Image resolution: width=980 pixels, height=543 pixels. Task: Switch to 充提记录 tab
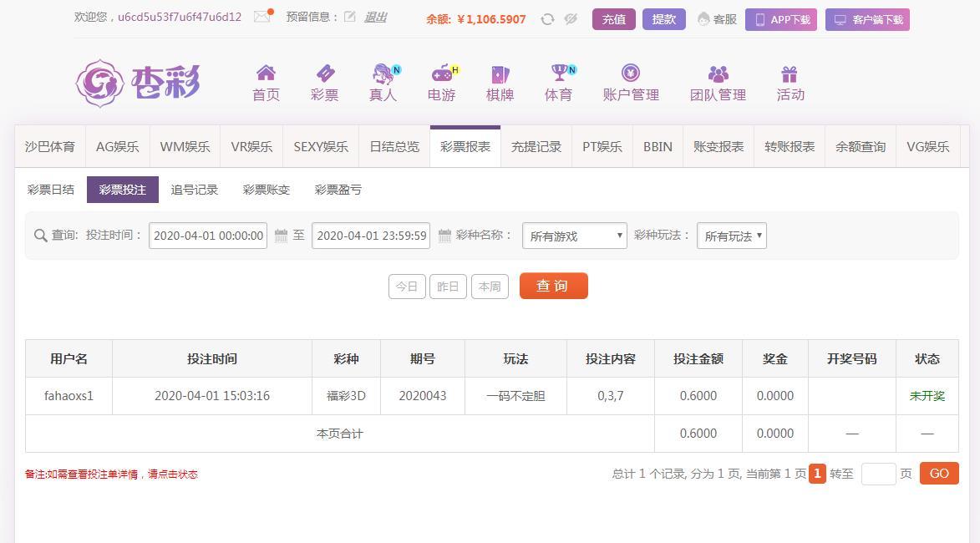pos(536,147)
